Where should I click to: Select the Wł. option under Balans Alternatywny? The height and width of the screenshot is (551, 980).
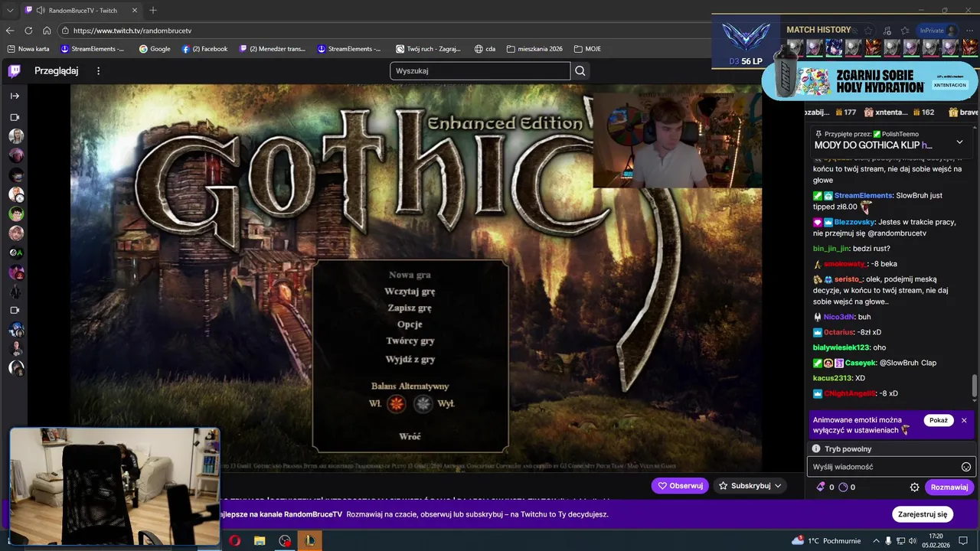point(396,403)
